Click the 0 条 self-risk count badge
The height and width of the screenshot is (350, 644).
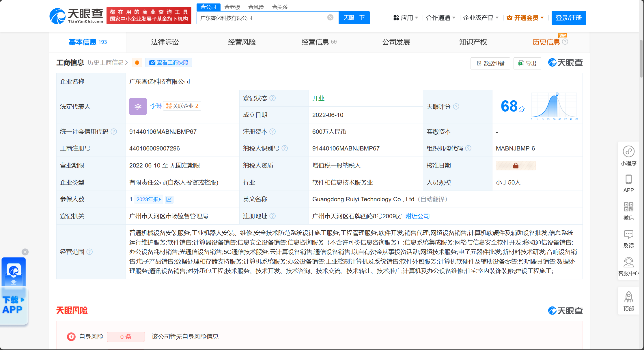click(126, 337)
